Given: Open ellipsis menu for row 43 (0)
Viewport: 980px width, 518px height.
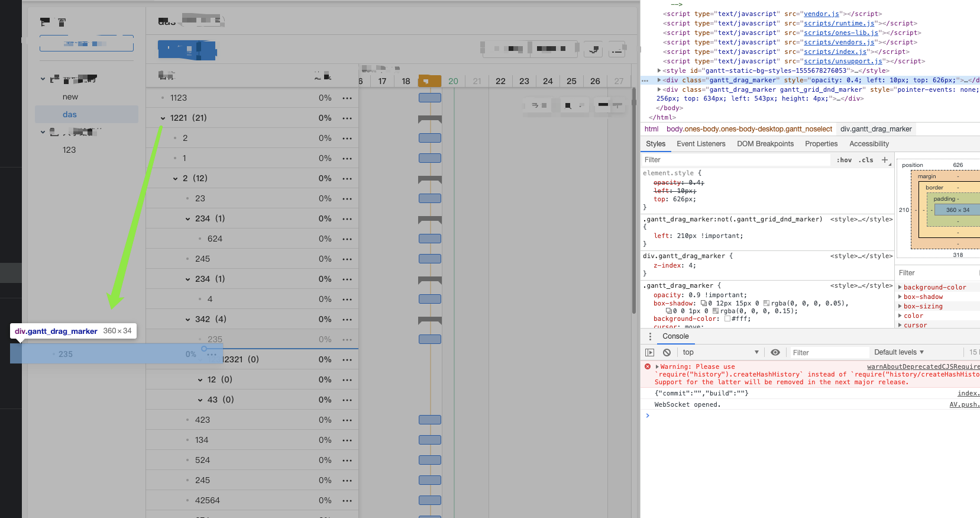Looking at the screenshot, I should click(347, 400).
